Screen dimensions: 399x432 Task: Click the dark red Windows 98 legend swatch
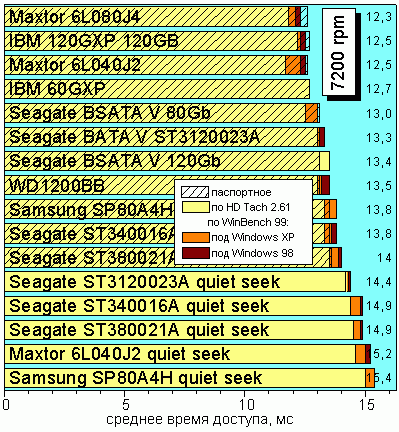[196, 253]
